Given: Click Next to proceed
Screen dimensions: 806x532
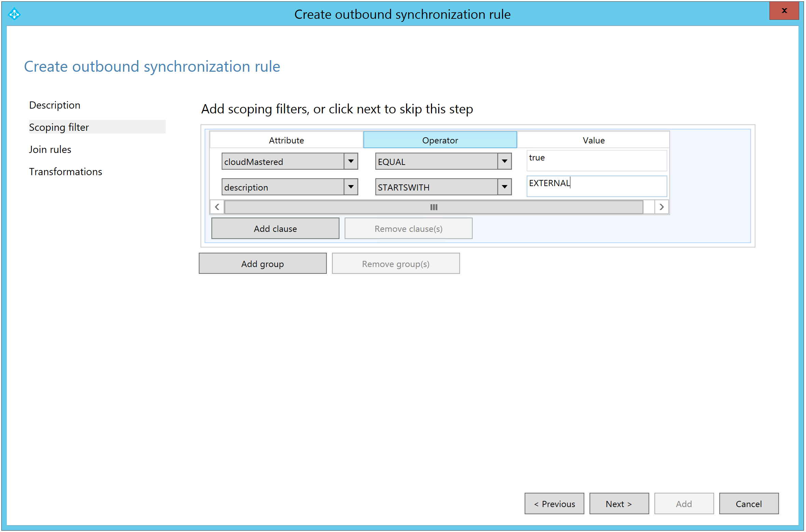Looking at the screenshot, I should [x=619, y=504].
